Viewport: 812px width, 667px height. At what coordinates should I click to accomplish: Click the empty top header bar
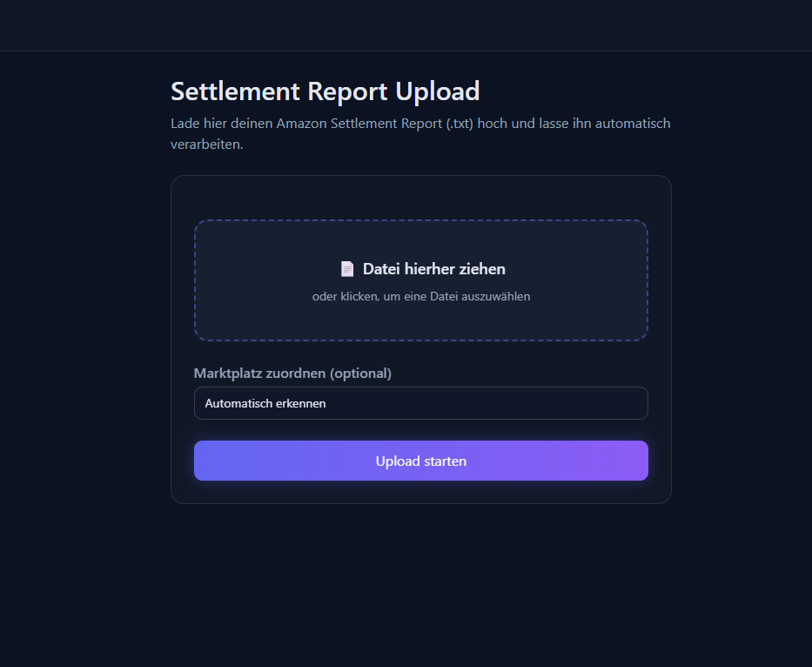tap(406, 25)
